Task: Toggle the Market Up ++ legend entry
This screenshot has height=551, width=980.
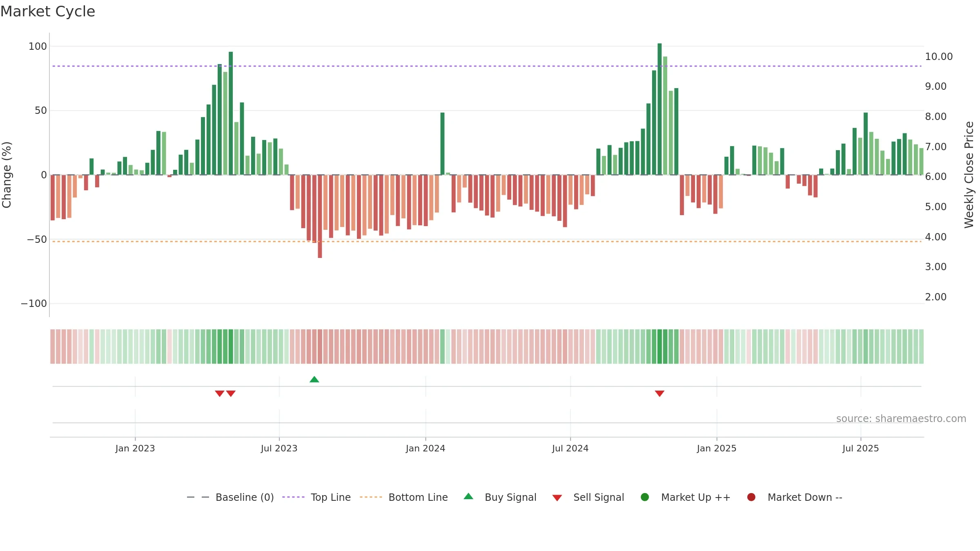Action: click(685, 497)
